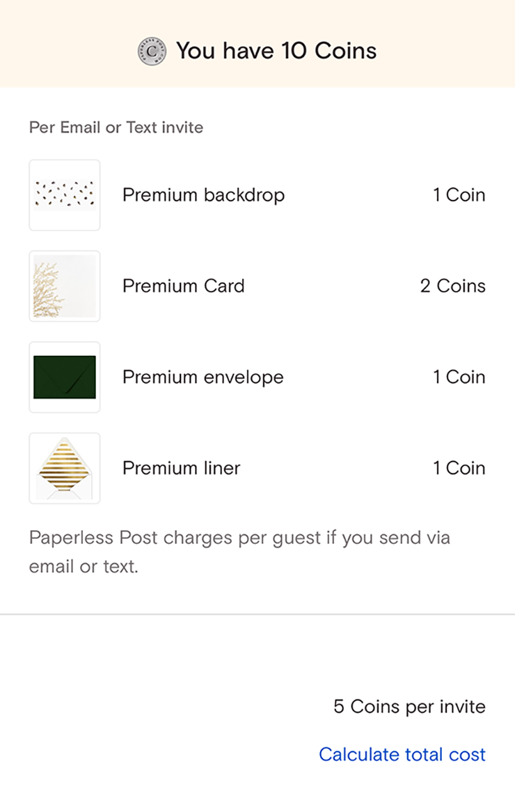Open the "Calculate total cost" link
Screen dimensions: 515x812
[402, 754]
